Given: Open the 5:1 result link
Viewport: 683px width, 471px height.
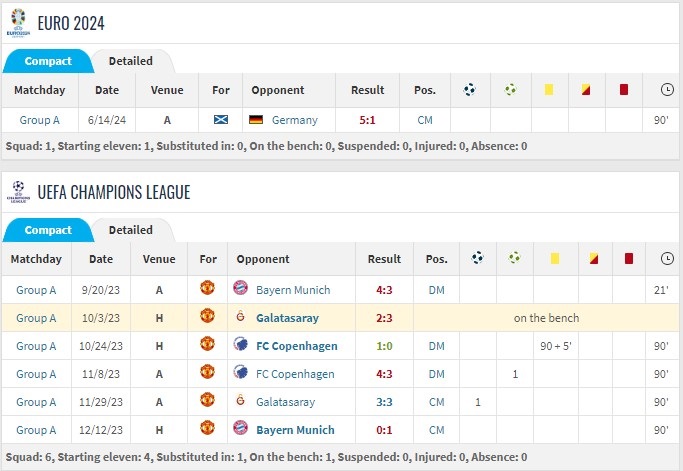Looking at the screenshot, I should 367,120.
